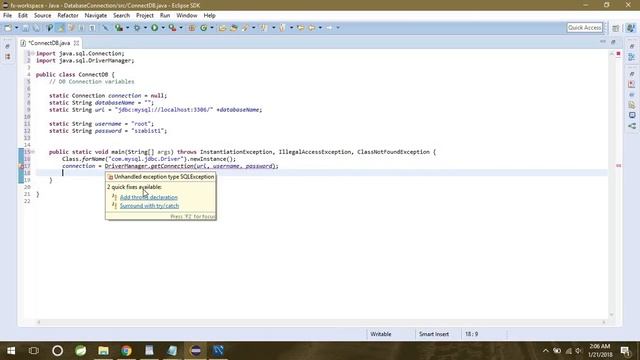The width and height of the screenshot is (640, 360).
Task: Click 'Unhandled exception type SQLException' text
Action: coord(164,177)
